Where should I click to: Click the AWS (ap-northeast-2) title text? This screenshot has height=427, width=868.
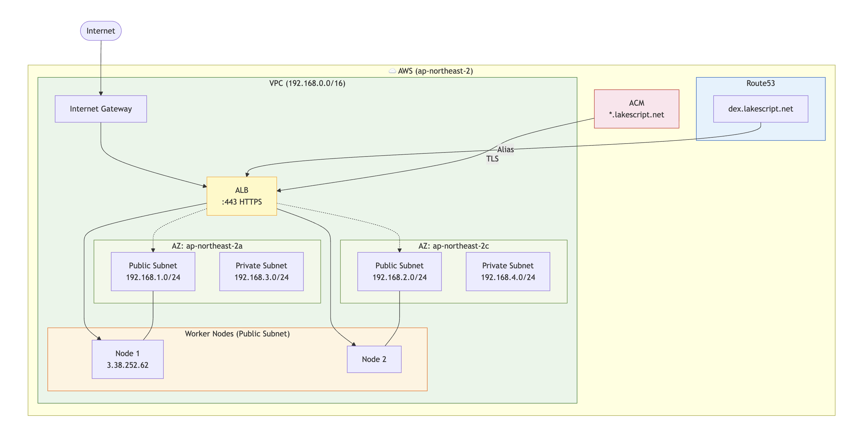tap(435, 71)
